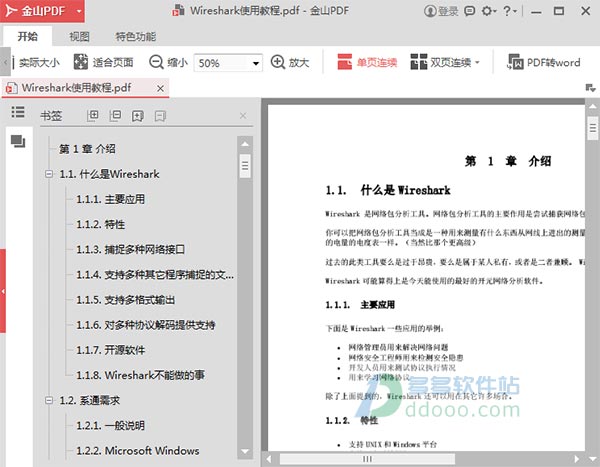600x467 pixels.
Task: Collapse the 1.2. 系通需求 node
Action: click(49, 400)
